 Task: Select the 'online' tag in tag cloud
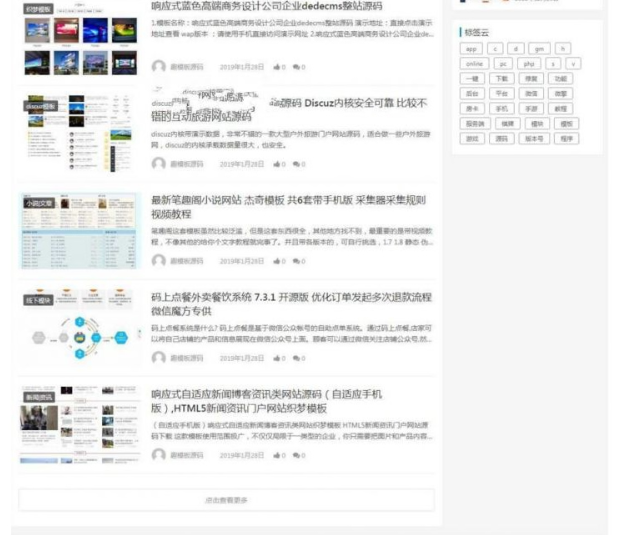tap(474, 63)
